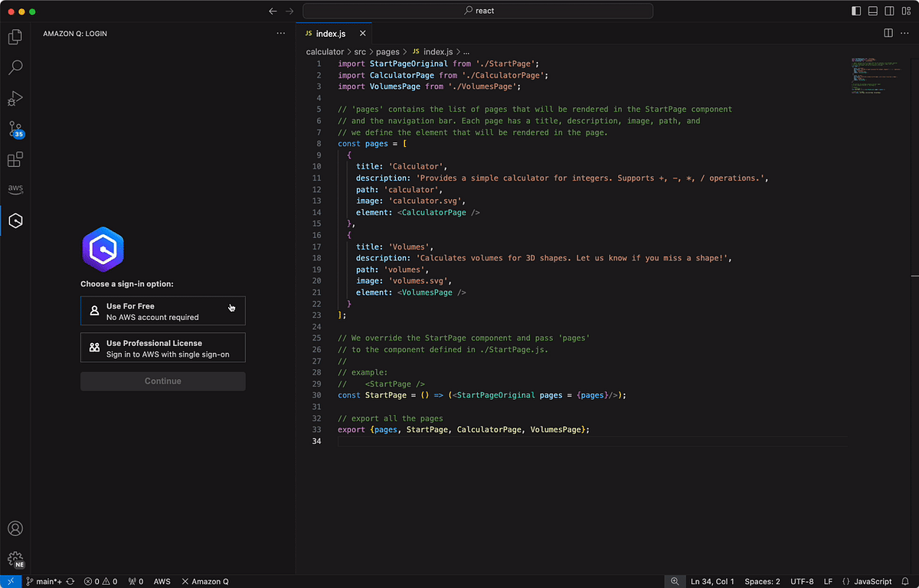Open the main*+ branch selector
Screen dimensions: 919x588
click(x=44, y=581)
